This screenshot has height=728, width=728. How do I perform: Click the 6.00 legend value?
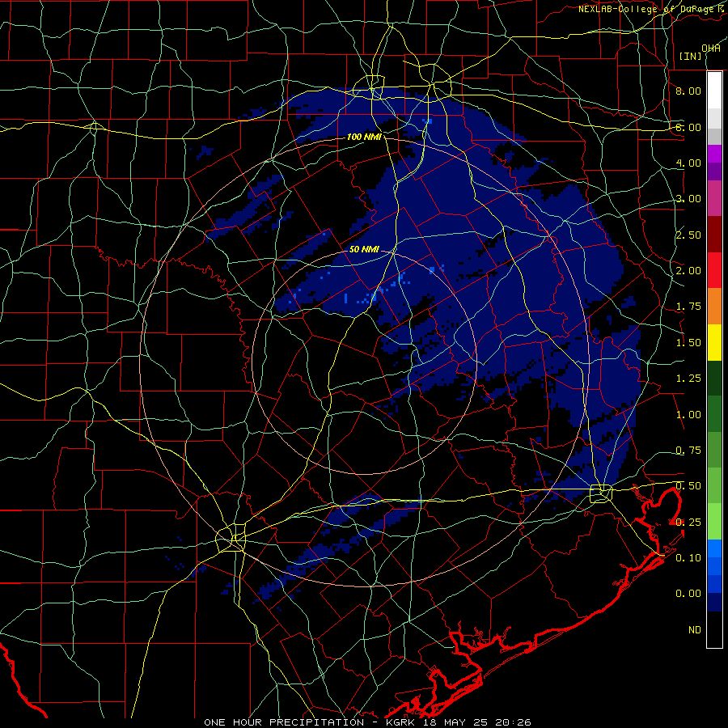point(688,127)
